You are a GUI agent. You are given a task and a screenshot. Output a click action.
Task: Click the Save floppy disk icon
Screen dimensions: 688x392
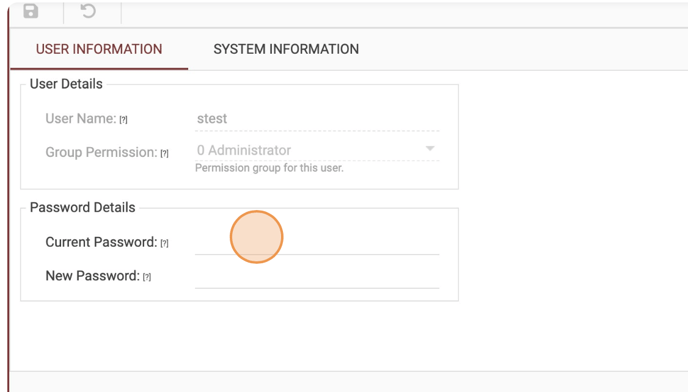coord(31,11)
